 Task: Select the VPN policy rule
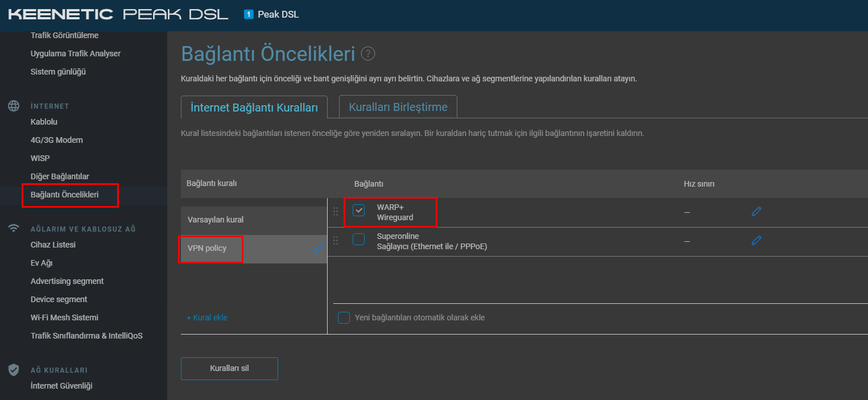(254, 249)
